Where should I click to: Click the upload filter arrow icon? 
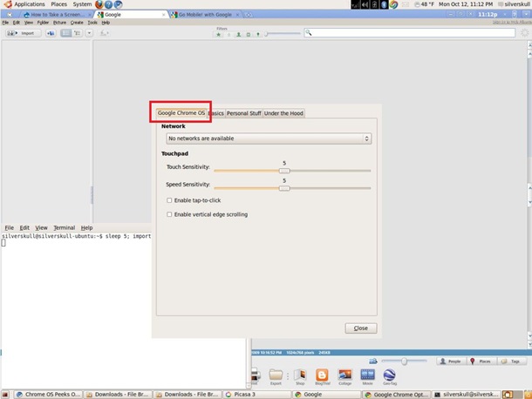(x=228, y=35)
